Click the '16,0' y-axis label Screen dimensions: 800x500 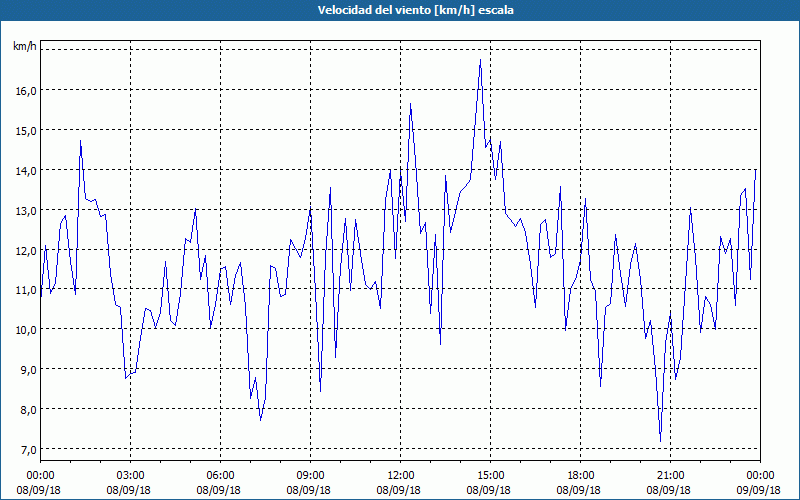pos(26,91)
